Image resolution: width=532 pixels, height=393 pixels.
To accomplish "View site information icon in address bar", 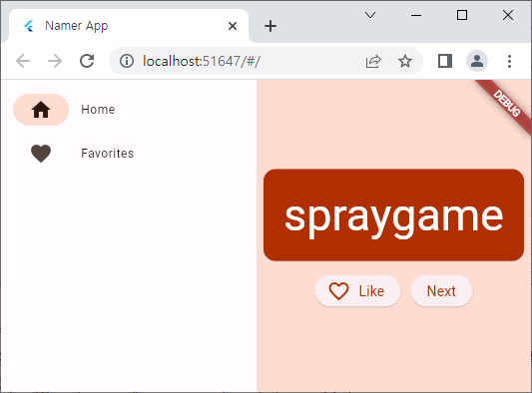I will (127, 62).
